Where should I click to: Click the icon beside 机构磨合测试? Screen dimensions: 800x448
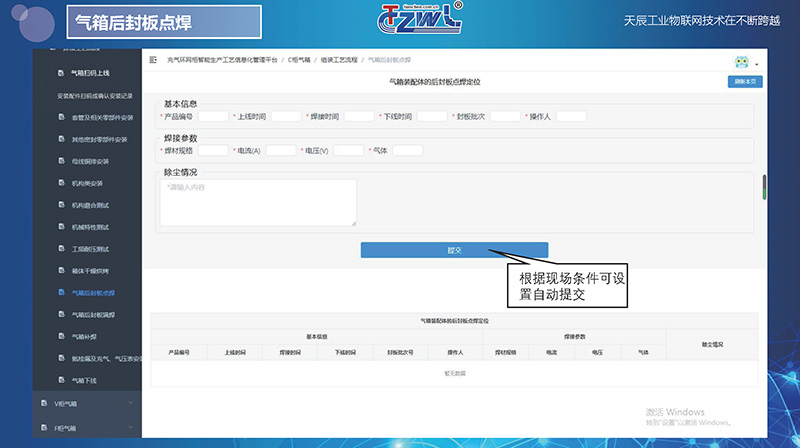click(61, 205)
